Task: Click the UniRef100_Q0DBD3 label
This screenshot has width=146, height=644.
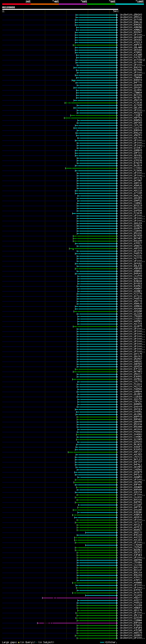Action: (x=131, y=636)
